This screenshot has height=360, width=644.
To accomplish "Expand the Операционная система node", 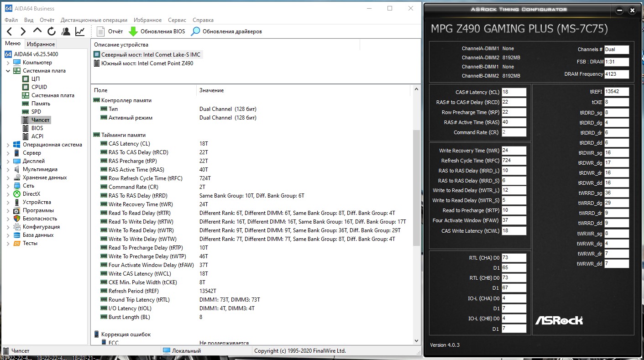I will point(8,145).
